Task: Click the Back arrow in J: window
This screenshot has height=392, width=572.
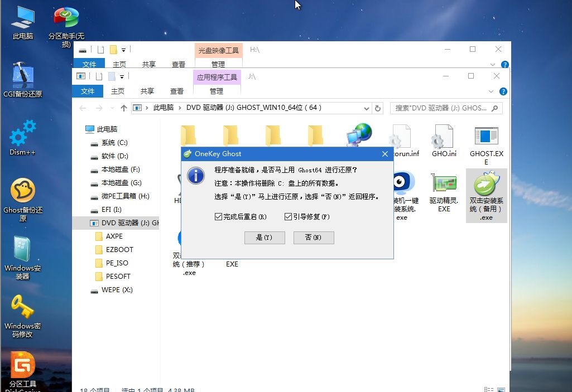Action: pyautogui.click(x=83, y=108)
